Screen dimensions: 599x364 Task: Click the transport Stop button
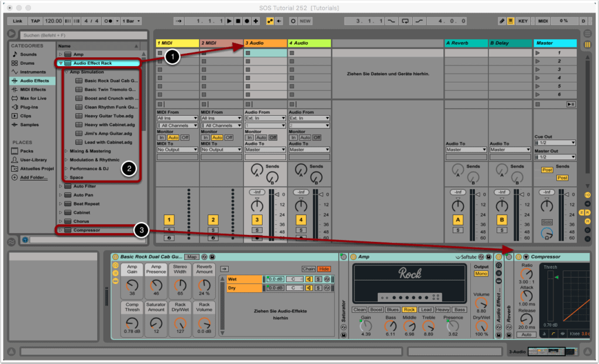pyautogui.click(x=237, y=21)
